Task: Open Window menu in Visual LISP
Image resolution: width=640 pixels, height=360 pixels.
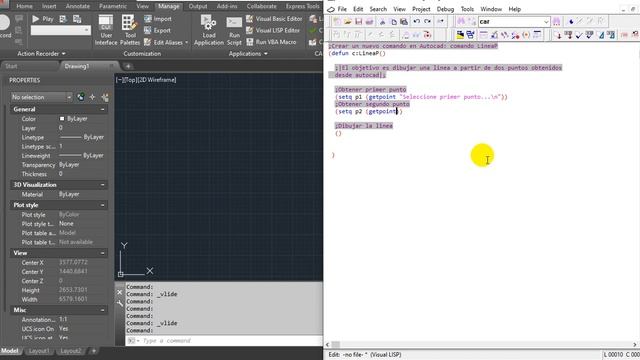Action: pos(491,9)
